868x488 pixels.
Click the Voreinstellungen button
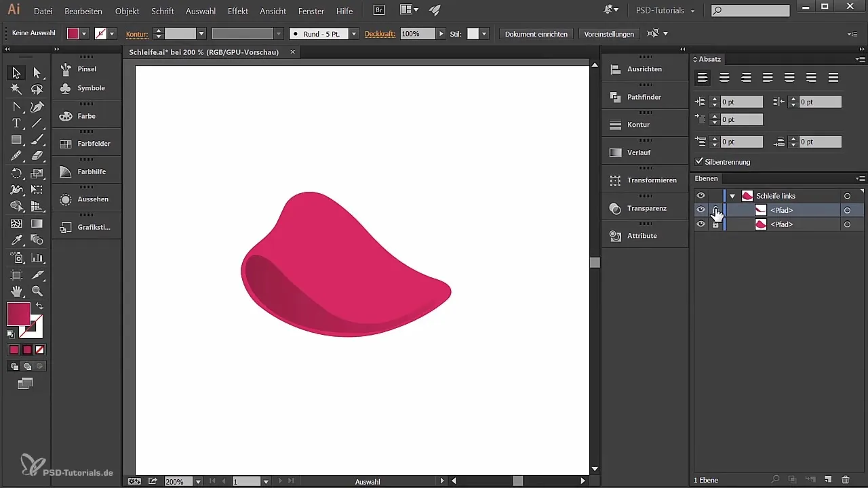[x=609, y=33]
